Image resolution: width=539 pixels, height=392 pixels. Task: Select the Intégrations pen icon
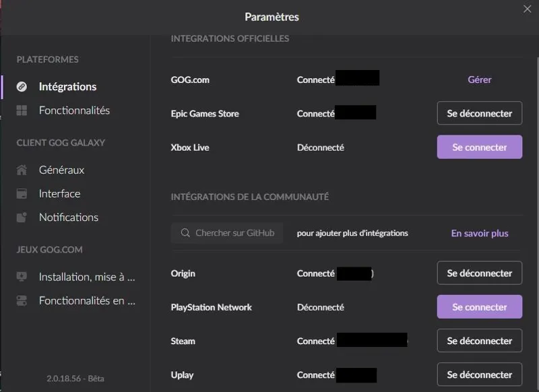20,86
